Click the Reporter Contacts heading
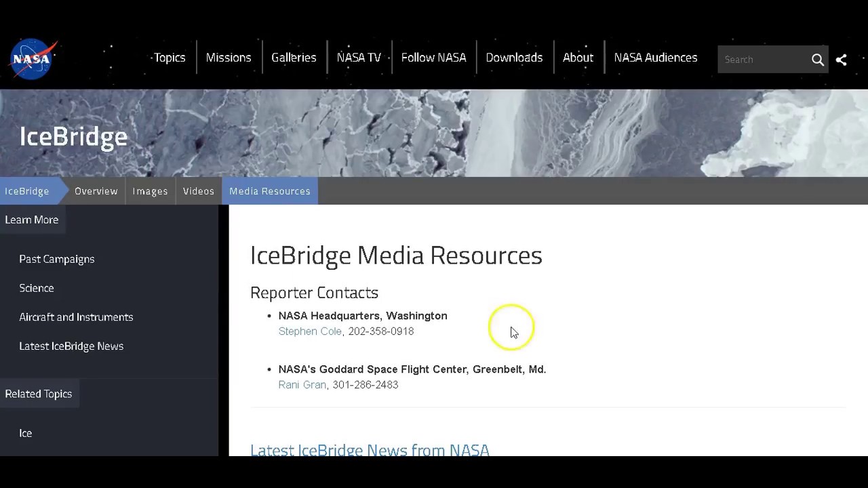This screenshot has width=868, height=488. click(x=314, y=293)
